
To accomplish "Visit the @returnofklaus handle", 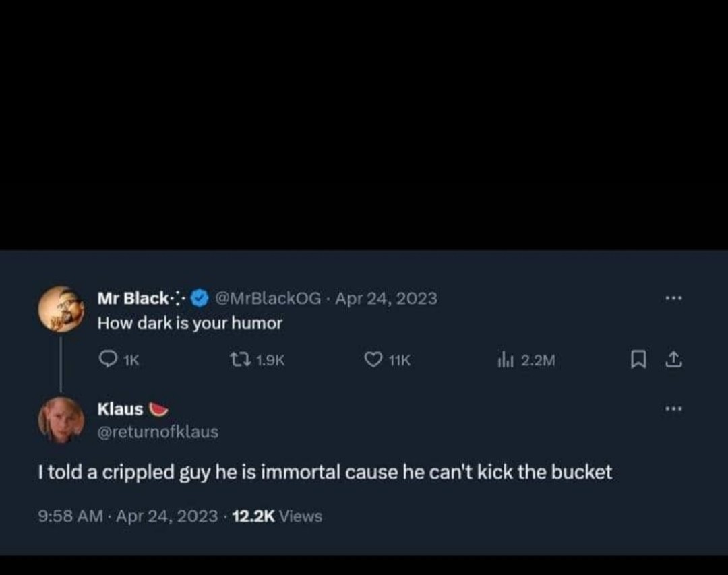I will [158, 432].
